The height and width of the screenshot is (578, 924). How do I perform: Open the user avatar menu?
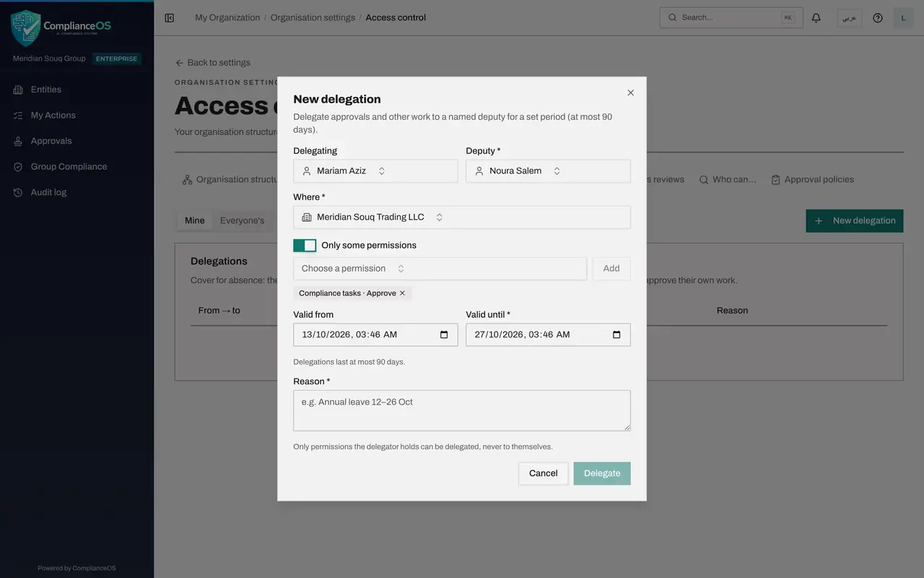point(904,18)
